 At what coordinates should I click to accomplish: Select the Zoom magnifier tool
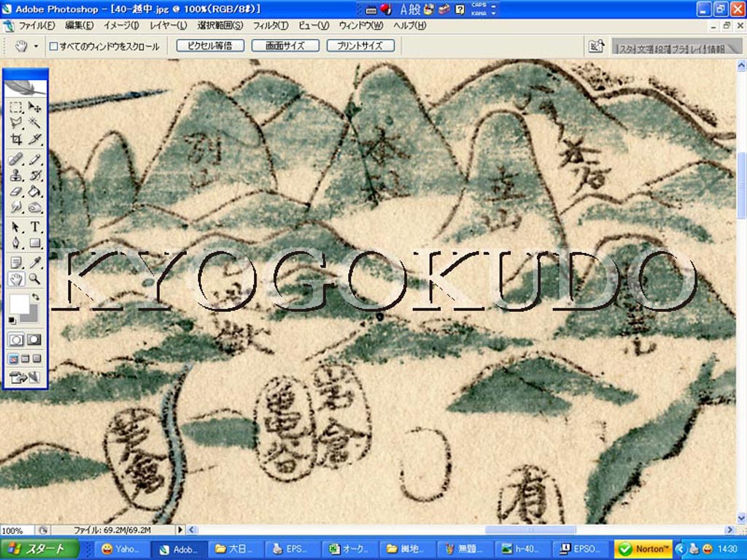(34, 279)
